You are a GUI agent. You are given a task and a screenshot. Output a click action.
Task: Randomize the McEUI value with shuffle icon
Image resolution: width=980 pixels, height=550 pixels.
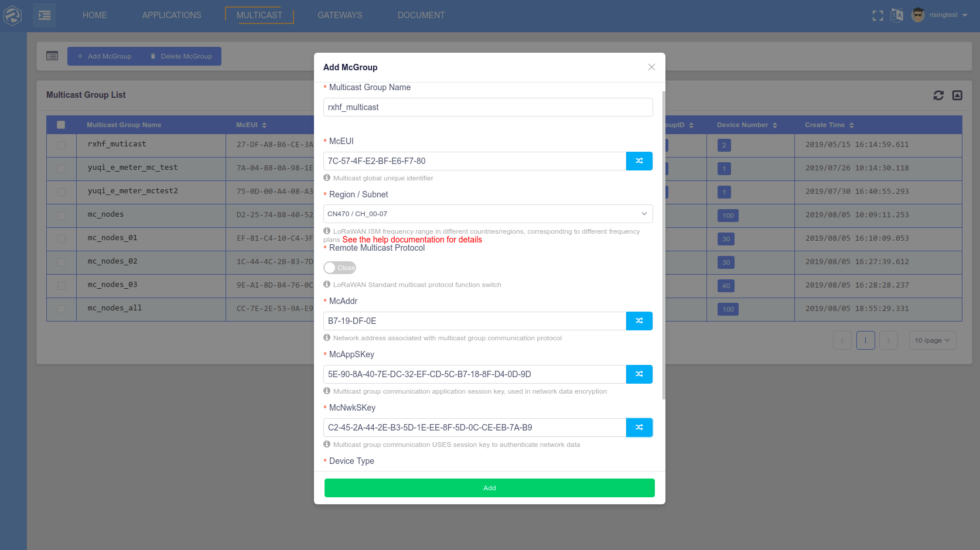(639, 161)
